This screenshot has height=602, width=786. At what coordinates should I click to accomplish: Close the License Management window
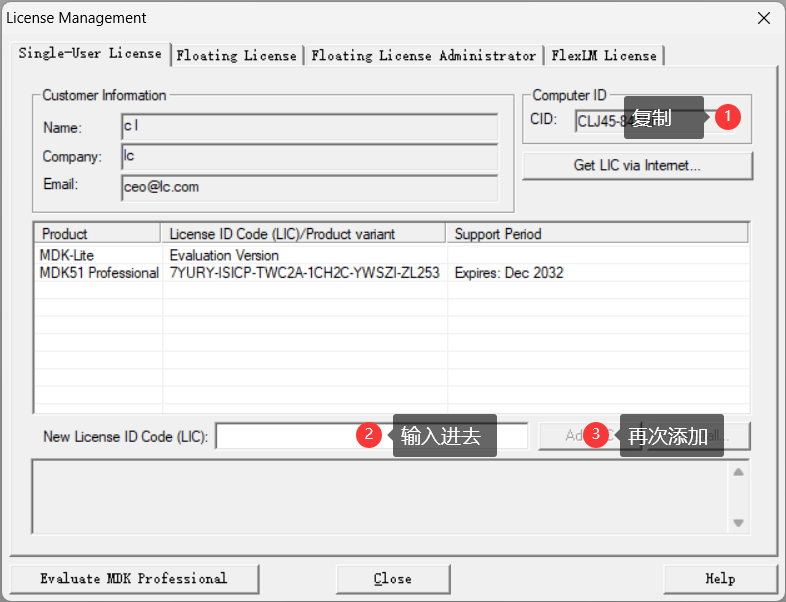tap(763, 18)
